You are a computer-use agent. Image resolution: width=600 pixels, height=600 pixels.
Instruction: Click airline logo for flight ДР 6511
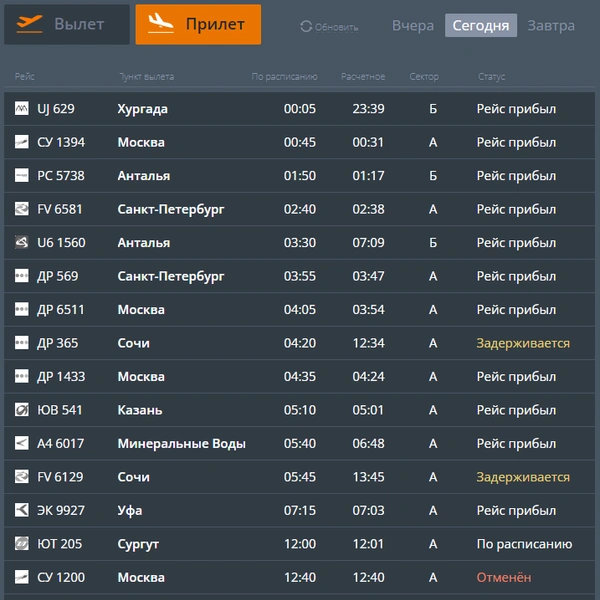[x=21, y=310]
